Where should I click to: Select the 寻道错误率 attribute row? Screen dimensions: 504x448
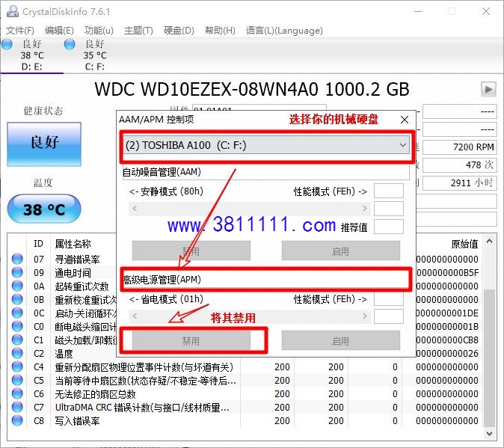(x=77, y=259)
